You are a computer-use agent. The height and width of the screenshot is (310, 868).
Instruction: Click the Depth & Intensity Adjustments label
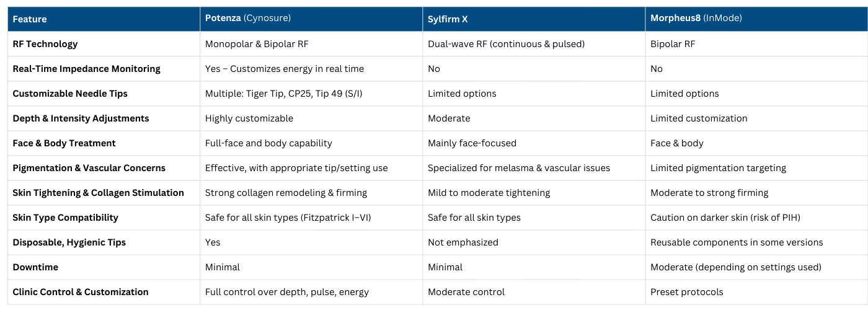tap(81, 118)
